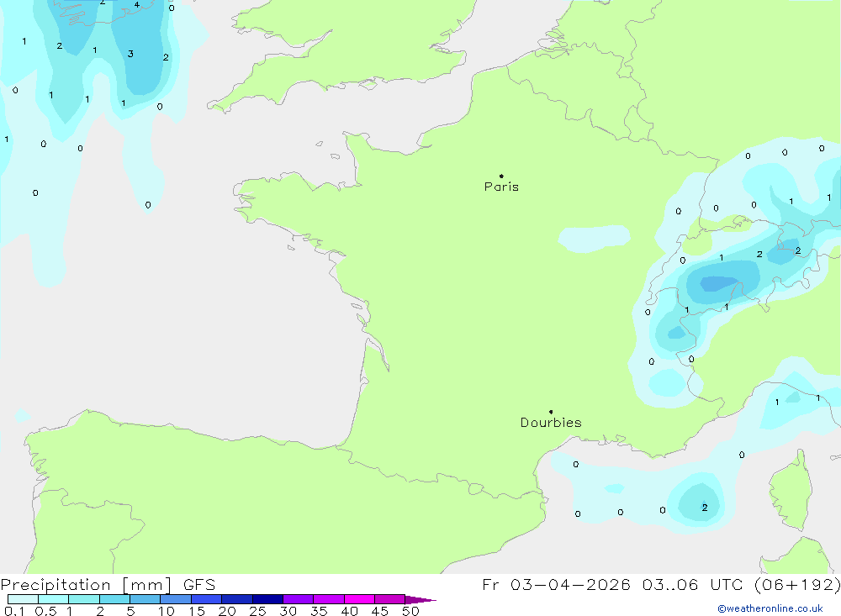Click the '2' value in Mediterranean sea area

coord(705,507)
